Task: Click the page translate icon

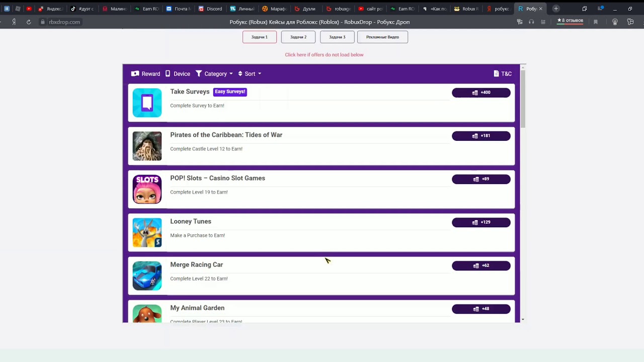Action: [520, 22]
